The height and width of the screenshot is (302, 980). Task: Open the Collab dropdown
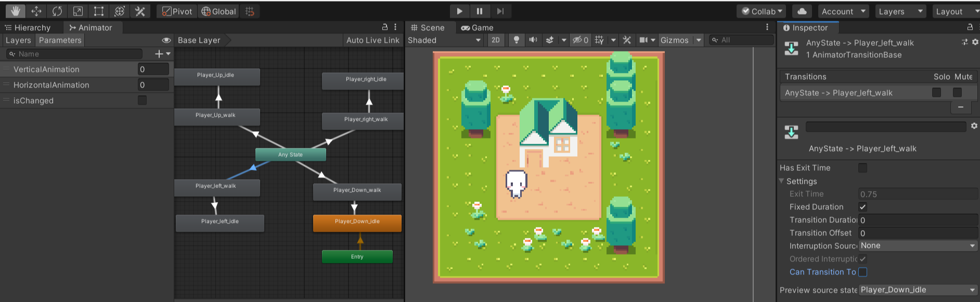(762, 11)
